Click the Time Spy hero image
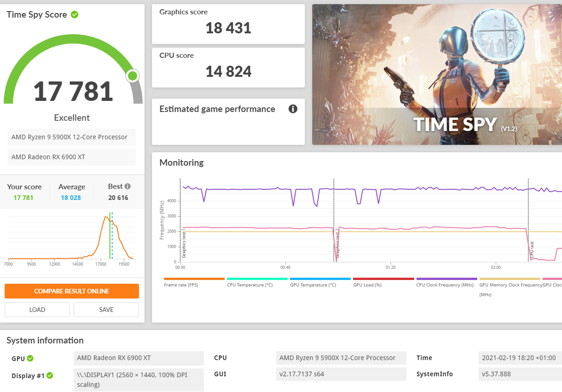The height and width of the screenshot is (392, 562). (x=437, y=75)
